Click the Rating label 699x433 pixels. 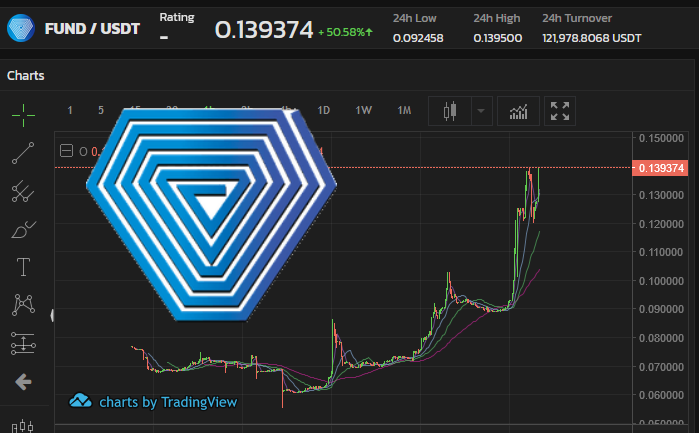coord(177,17)
